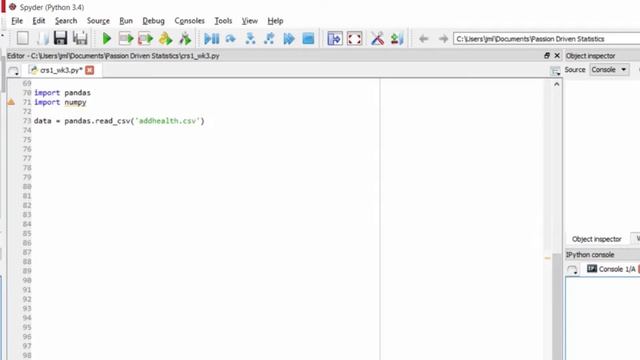Open the Edit menu
Image resolution: width=640 pixels, height=360 pixels.
pos(39,21)
